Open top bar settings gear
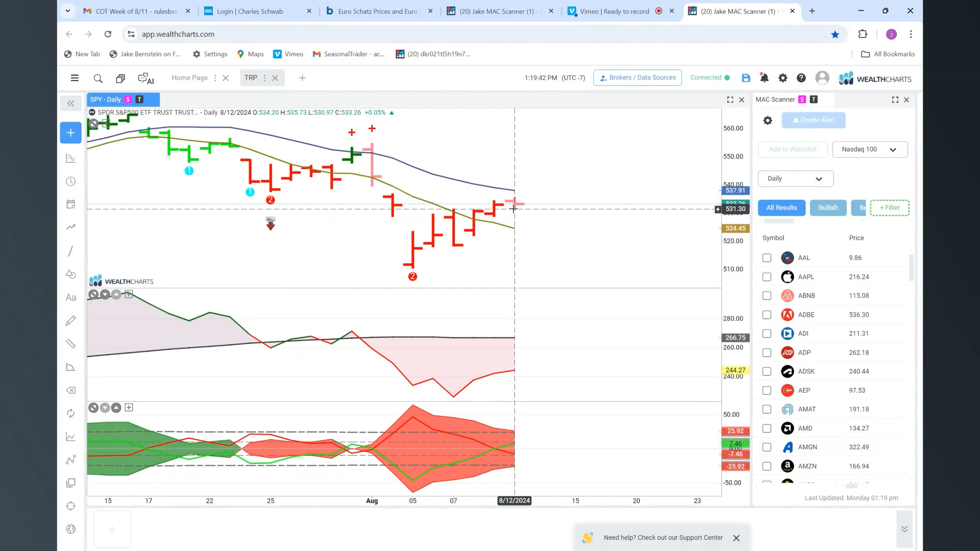 [x=782, y=78]
